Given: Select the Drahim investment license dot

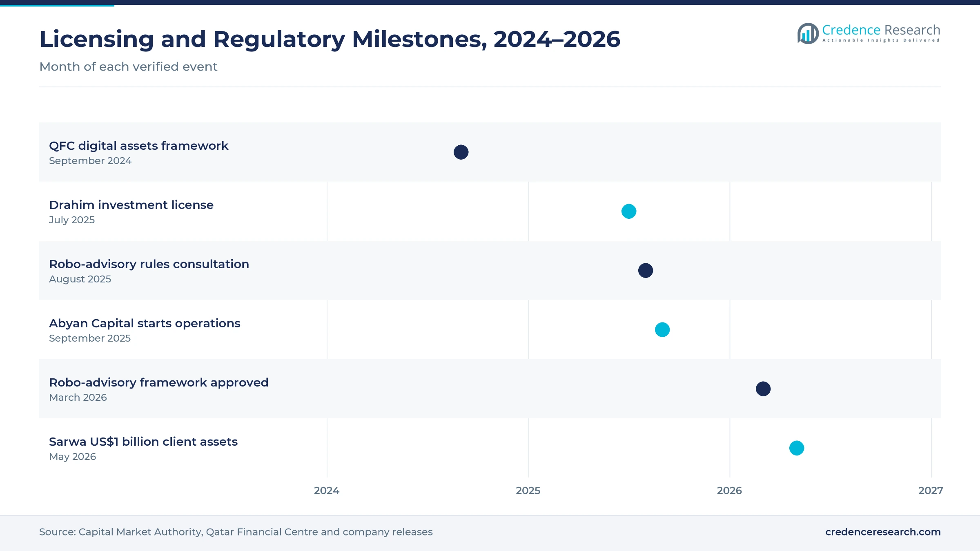Looking at the screenshot, I should point(629,211).
